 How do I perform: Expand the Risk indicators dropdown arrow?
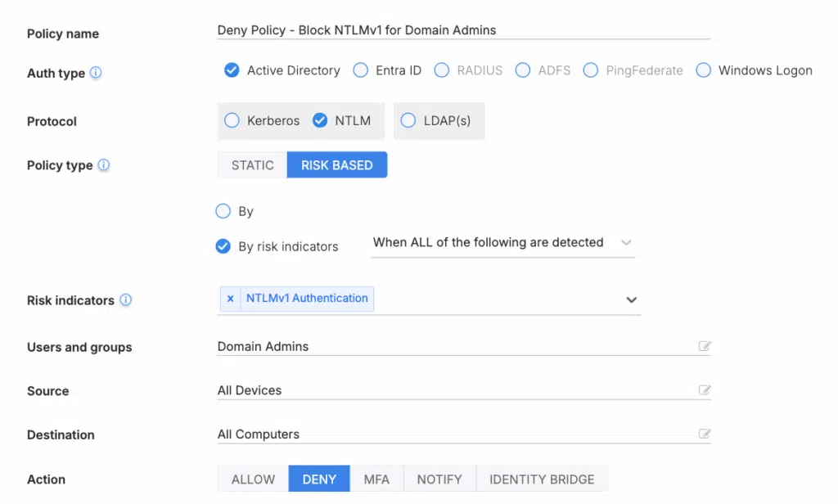coord(631,299)
